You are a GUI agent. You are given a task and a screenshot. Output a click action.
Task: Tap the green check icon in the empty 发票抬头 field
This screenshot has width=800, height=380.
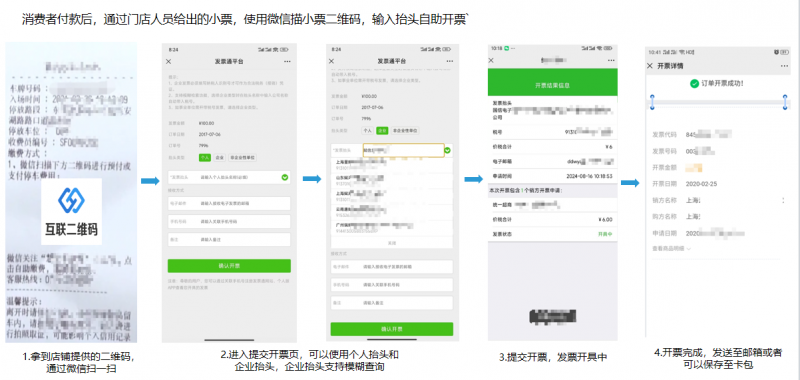(285, 178)
